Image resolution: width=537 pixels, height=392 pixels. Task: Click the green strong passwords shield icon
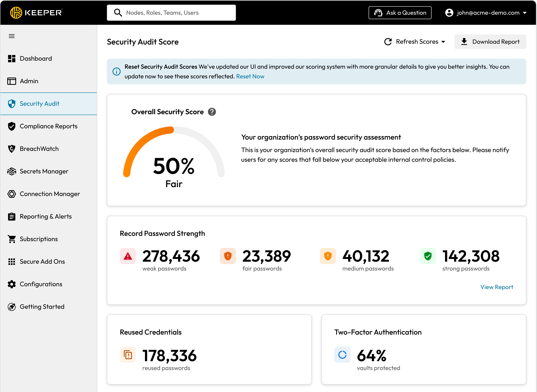click(x=428, y=256)
